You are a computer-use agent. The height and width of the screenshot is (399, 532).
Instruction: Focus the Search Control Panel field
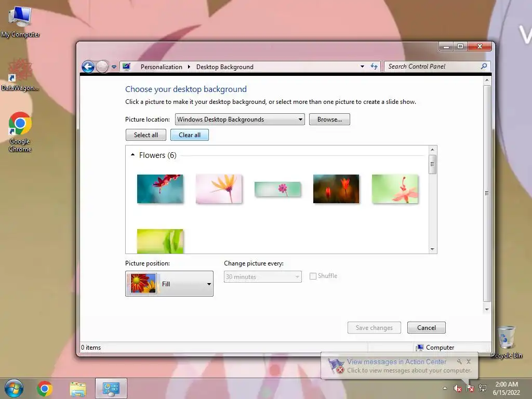(437, 66)
